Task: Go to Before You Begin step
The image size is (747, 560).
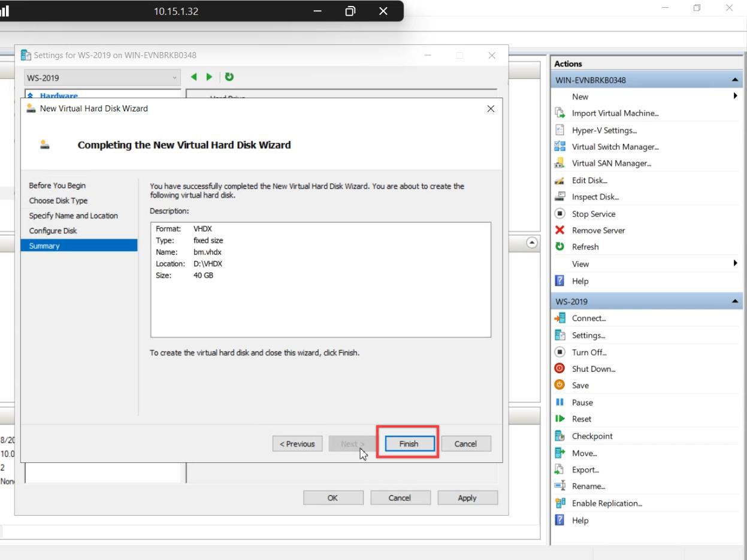Action: tap(58, 186)
